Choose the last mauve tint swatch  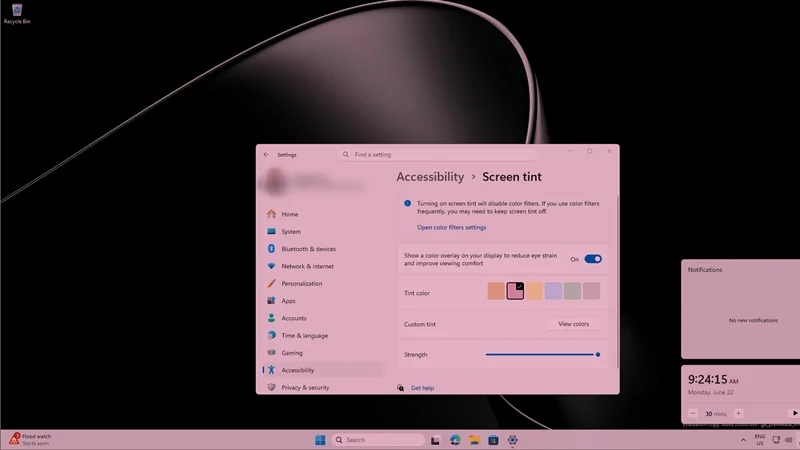[592, 291]
